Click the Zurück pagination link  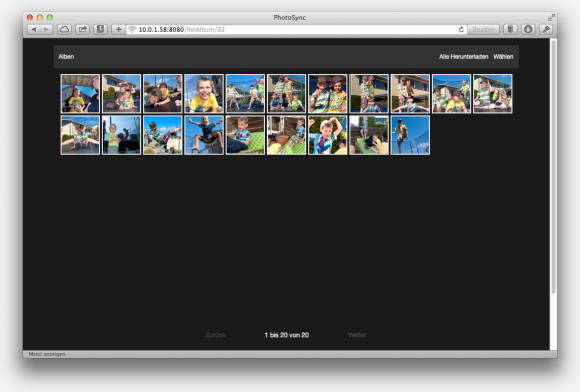(215, 335)
